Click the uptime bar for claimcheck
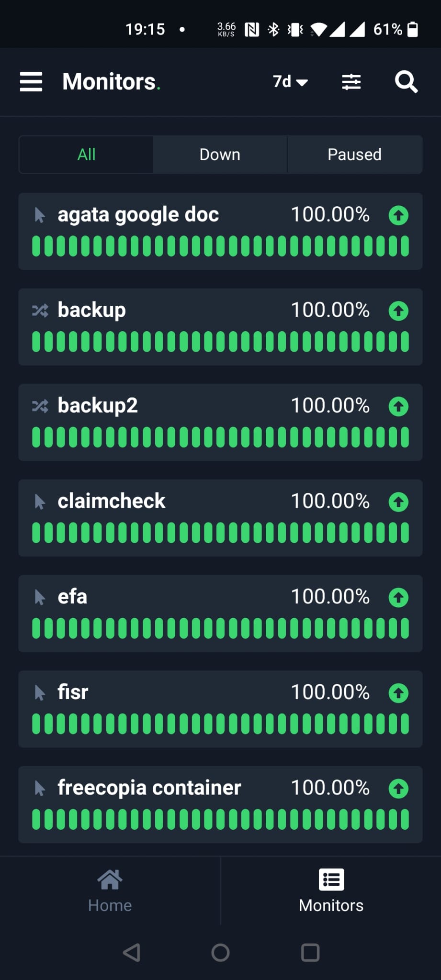 click(220, 533)
